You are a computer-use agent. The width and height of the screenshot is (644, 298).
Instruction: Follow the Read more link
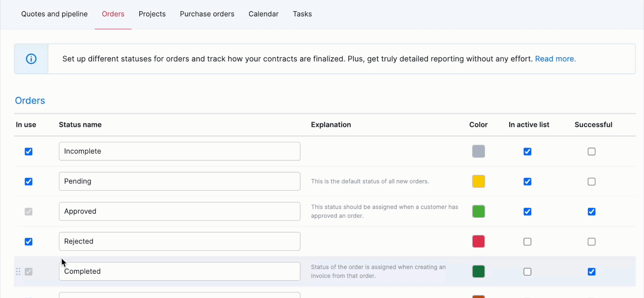555,59
